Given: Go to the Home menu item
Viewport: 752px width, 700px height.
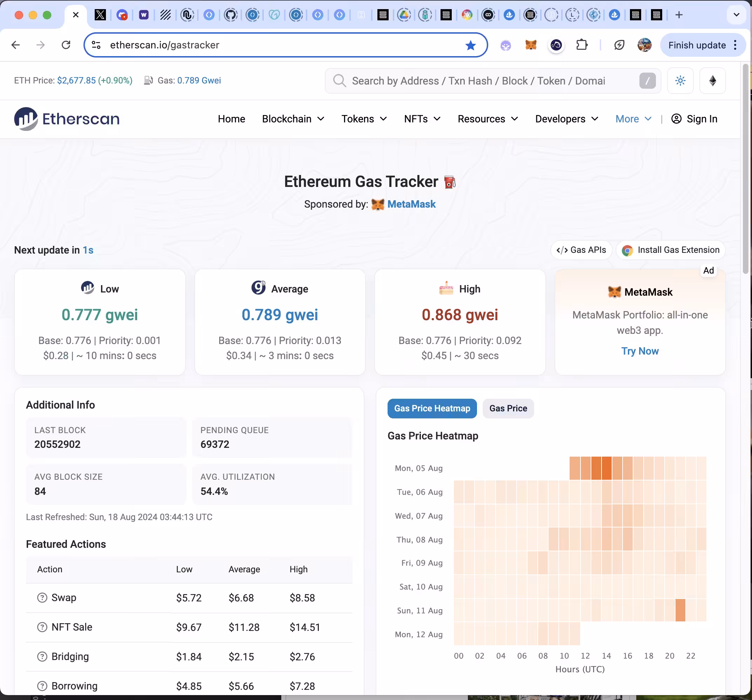Looking at the screenshot, I should 231,119.
